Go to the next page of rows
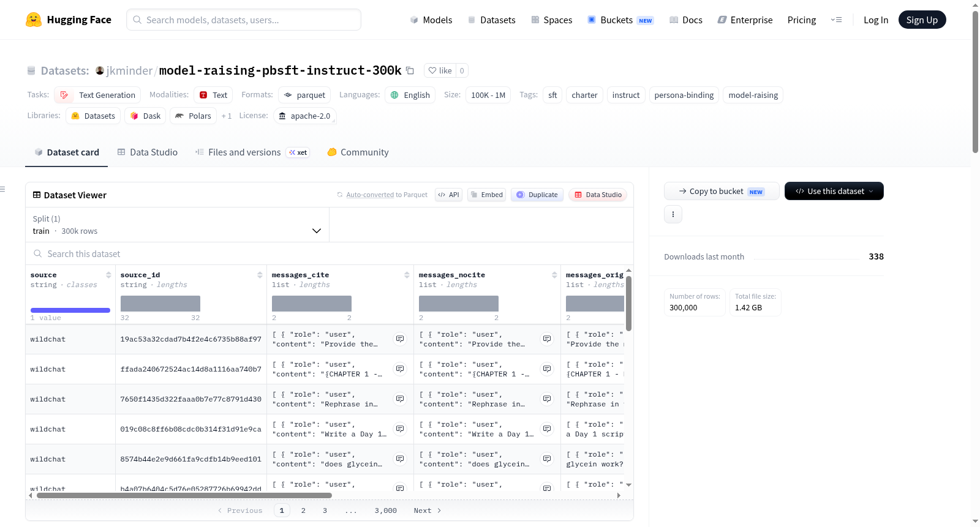This screenshot has width=980, height=527. [428, 510]
